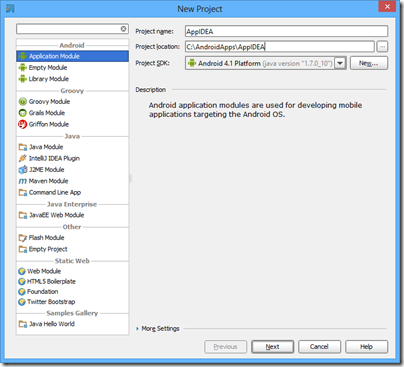Select the Groovy Module icon
404x367 pixels.
[x=22, y=102]
